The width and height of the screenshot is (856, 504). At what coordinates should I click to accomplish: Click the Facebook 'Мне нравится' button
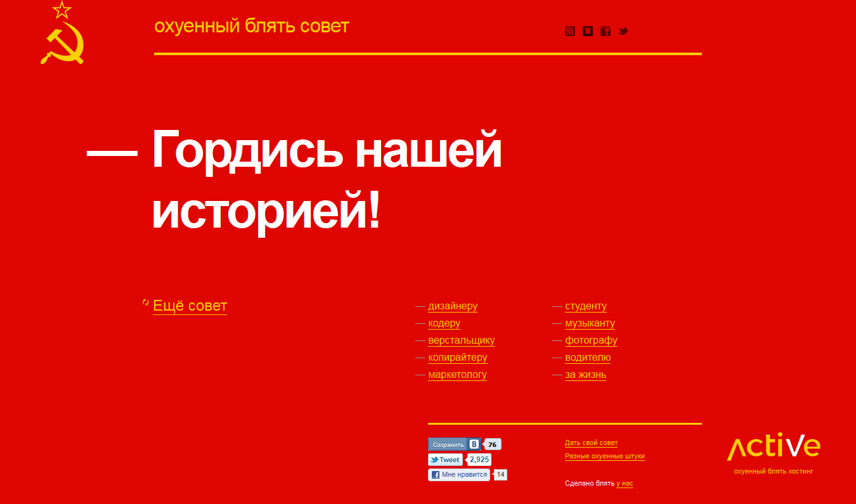(459, 475)
